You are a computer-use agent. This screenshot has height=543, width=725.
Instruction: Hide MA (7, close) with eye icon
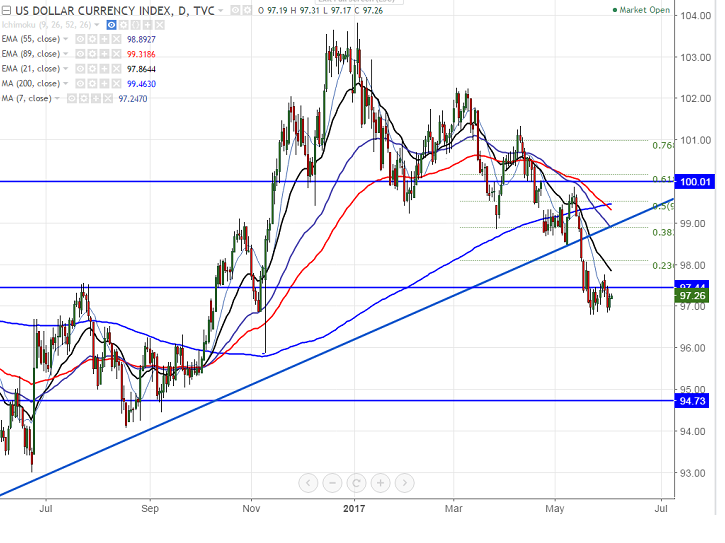pyautogui.click(x=72, y=99)
